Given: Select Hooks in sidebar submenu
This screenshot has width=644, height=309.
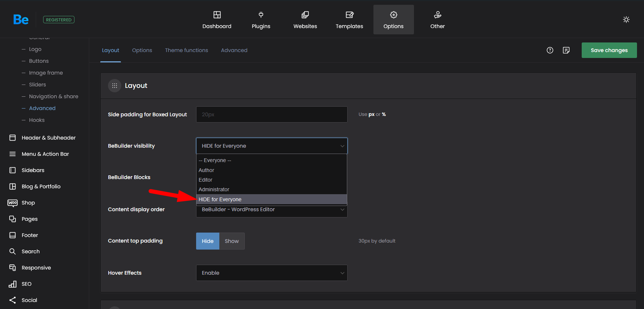Looking at the screenshot, I should (x=36, y=120).
